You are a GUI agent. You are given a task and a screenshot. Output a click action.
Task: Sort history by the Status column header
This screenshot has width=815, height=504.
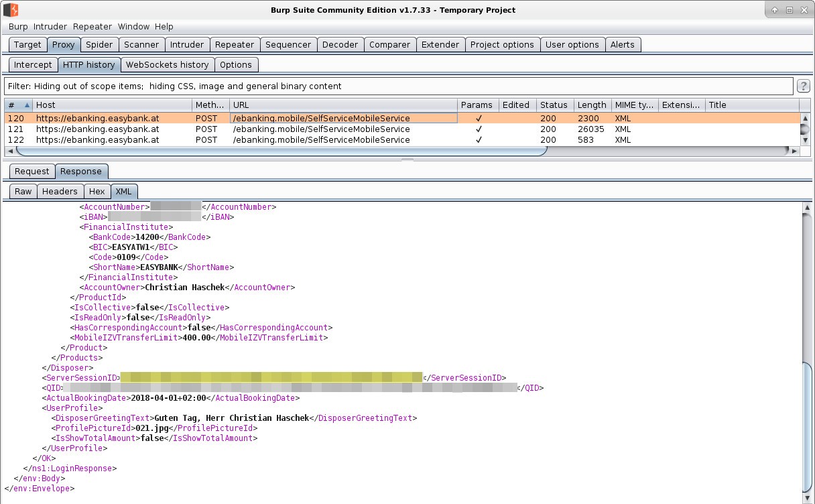coord(555,105)
